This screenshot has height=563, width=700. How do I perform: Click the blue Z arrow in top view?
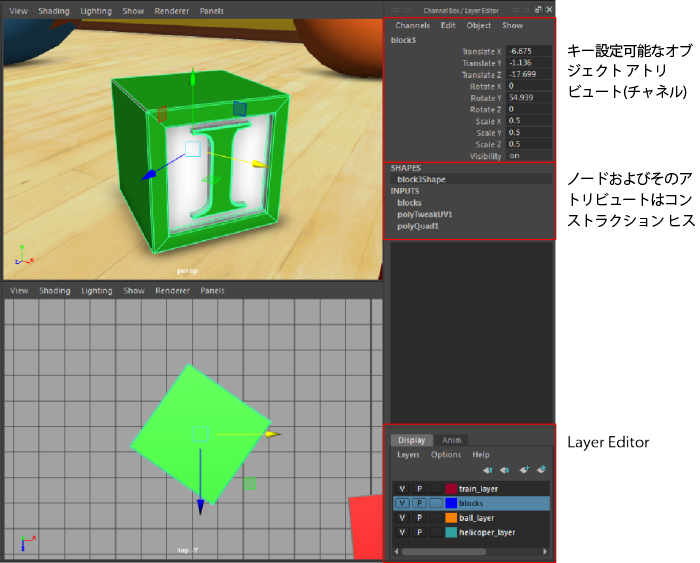[x=200, y=507]
